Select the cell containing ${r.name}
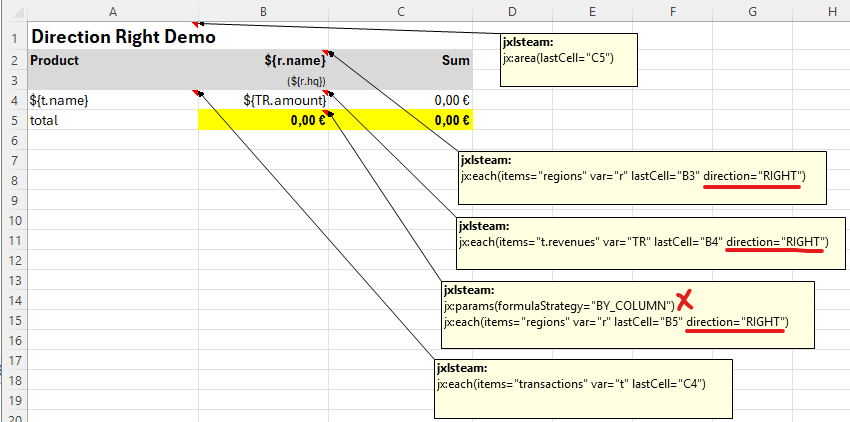 263,60
